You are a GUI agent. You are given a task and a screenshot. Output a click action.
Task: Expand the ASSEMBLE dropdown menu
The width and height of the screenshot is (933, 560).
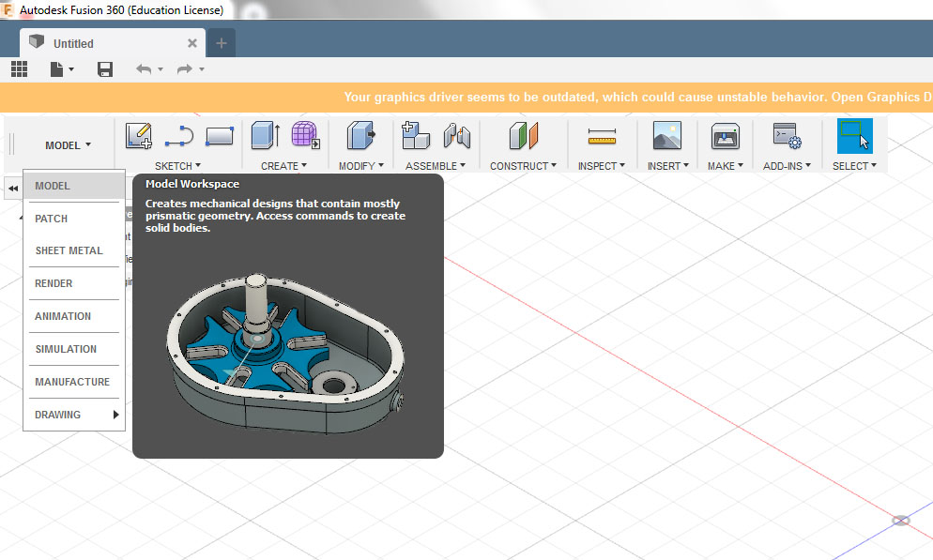click(436, 166)
